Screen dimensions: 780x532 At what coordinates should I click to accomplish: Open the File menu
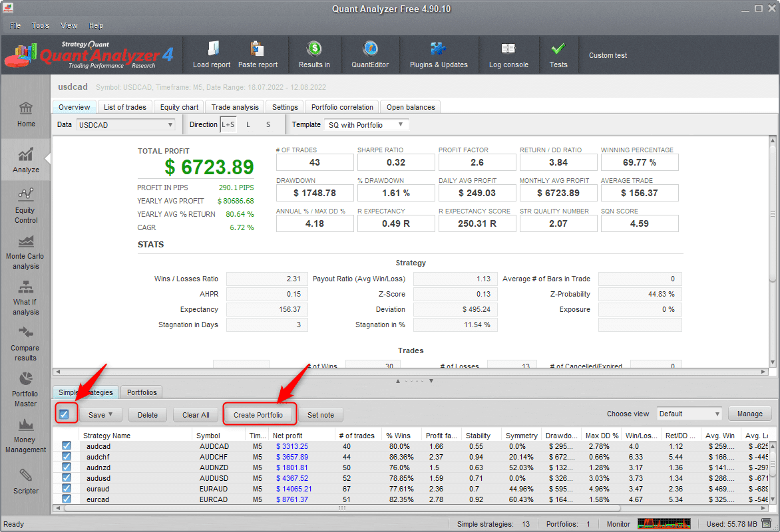(x=15, y=25)
